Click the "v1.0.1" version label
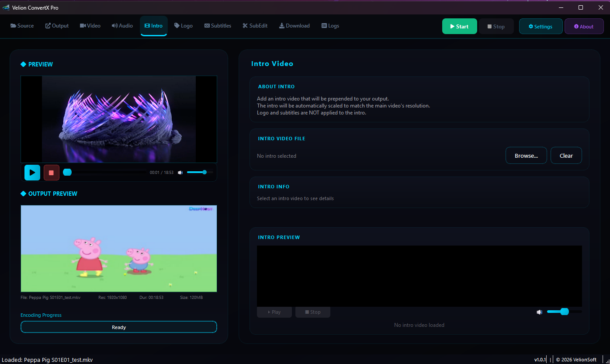Viewport: 610px width, 364px height. pos(540,360)
